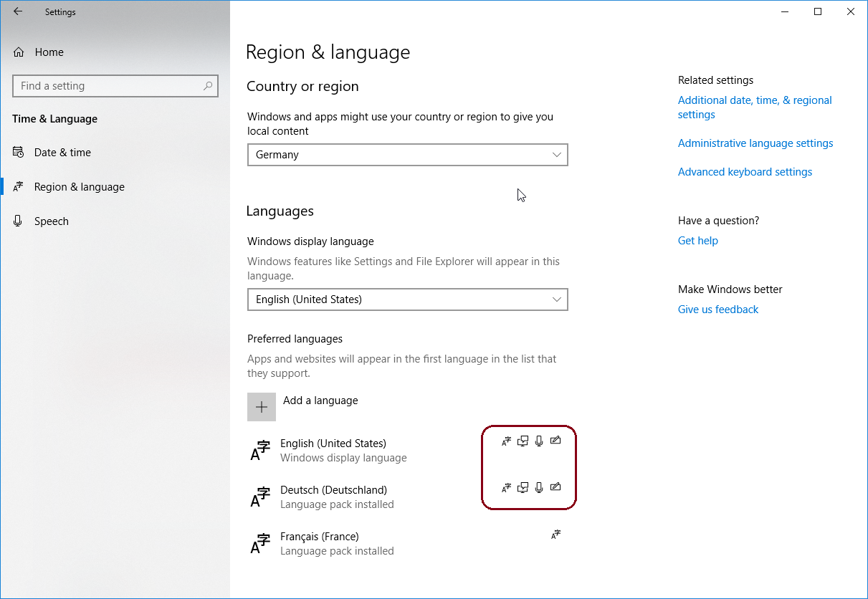This screenshot has height=599, width=868.
Task: Select Deutsch (Deutschland) in preferred languages list
Action: pos(333,497)
